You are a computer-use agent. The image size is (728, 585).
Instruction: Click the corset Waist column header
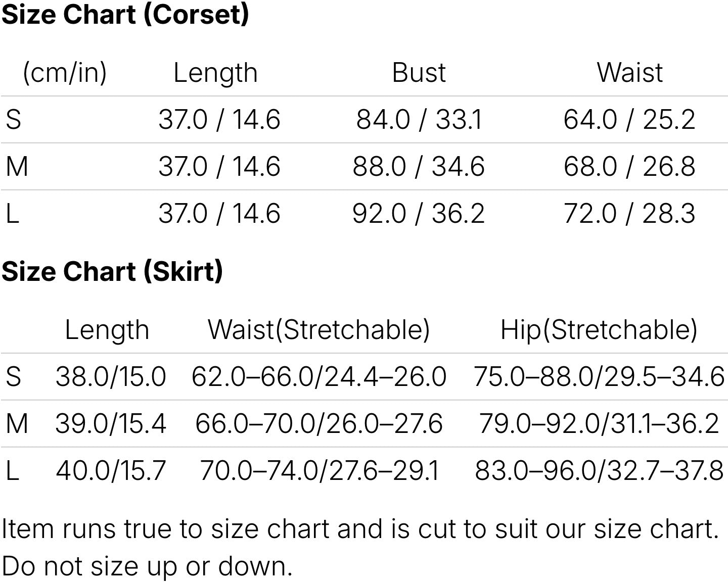(629, 73)
